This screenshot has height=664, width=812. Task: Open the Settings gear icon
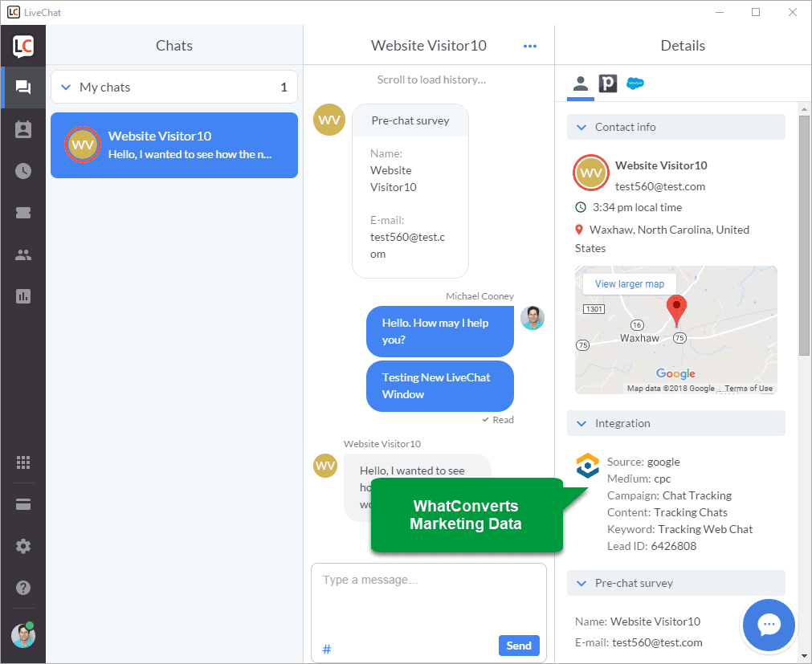pyautogui.click(x=23, y=546)
